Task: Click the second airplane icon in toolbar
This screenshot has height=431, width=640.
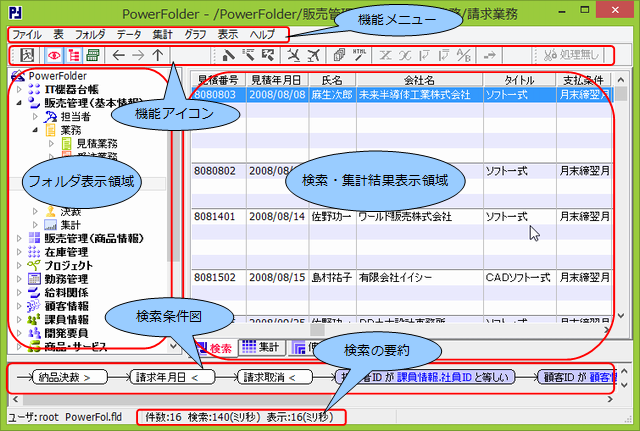Action: click(x=313, y=55)
